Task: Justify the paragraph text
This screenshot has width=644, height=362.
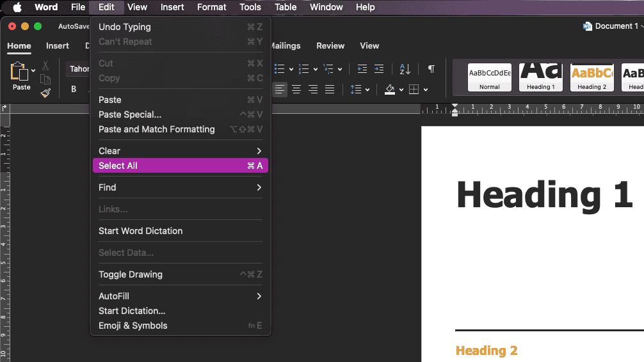Action: [x=330, y=90]
